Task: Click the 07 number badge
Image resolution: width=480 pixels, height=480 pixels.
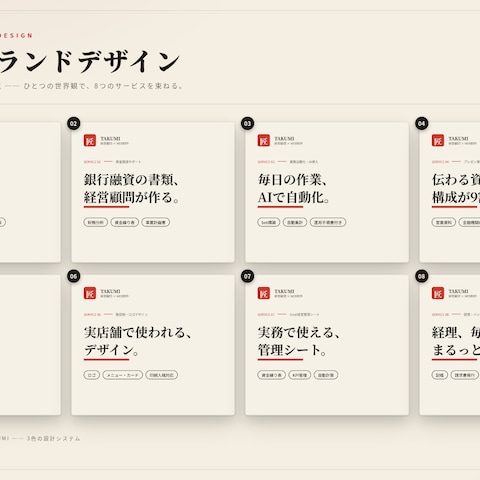Action: tap(247, 276)
